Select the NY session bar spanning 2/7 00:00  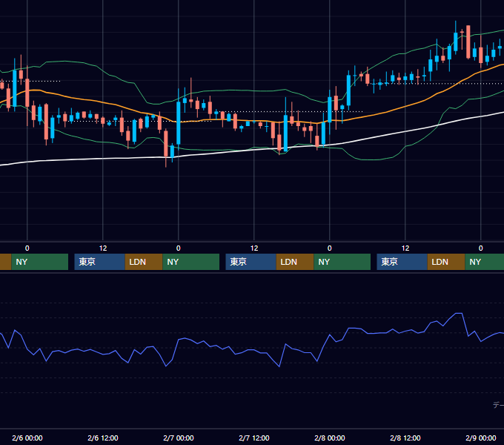click(191, 262)
